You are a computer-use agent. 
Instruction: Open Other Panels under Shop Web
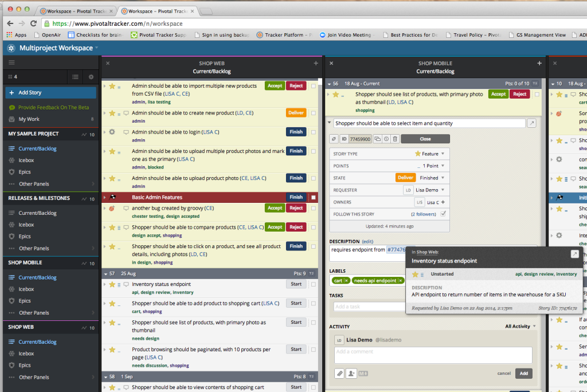[34, 377]
